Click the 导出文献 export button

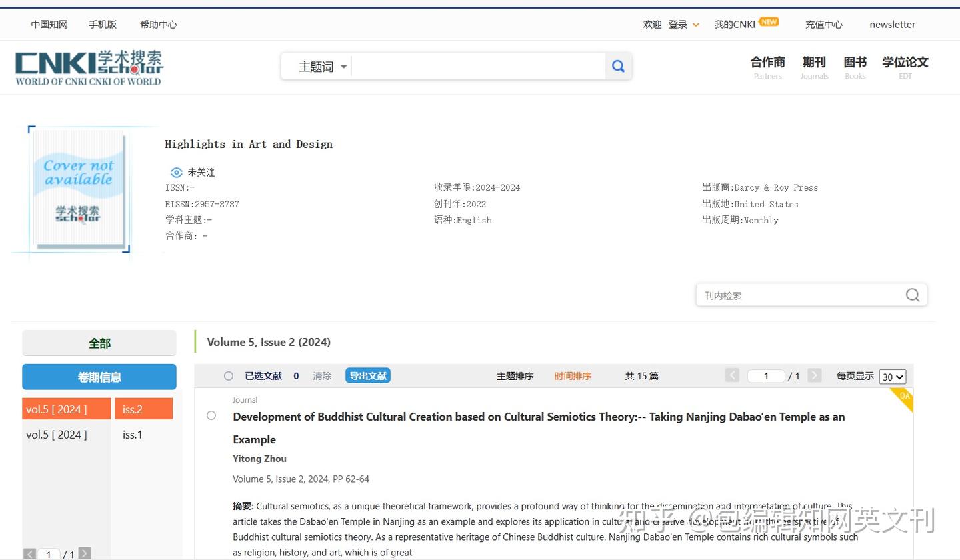coord(367,375)
